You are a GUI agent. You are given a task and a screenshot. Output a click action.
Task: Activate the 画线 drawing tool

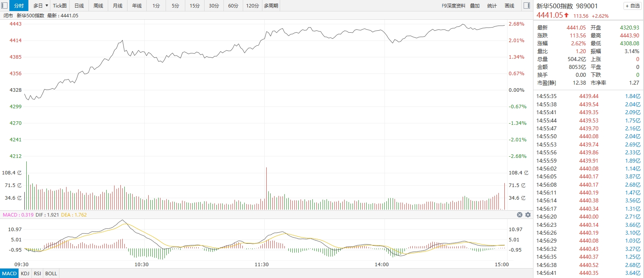(x=509, y=6)
